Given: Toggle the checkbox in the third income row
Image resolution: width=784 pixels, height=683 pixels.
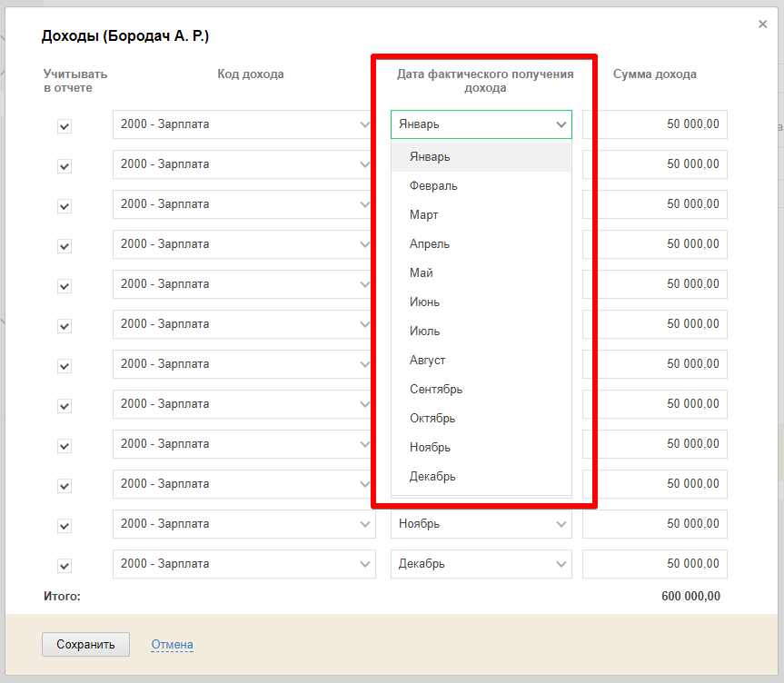Looking at the screenshot, I should tap(65, 206).
